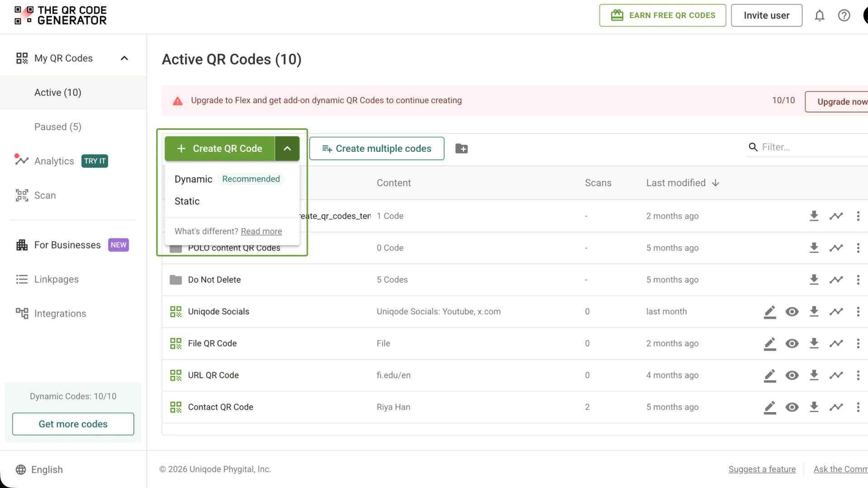Image resolution: width=868 pixels, height=488 pixels.
Task: Select Dynamic QR code type
Action: (232, 179)
